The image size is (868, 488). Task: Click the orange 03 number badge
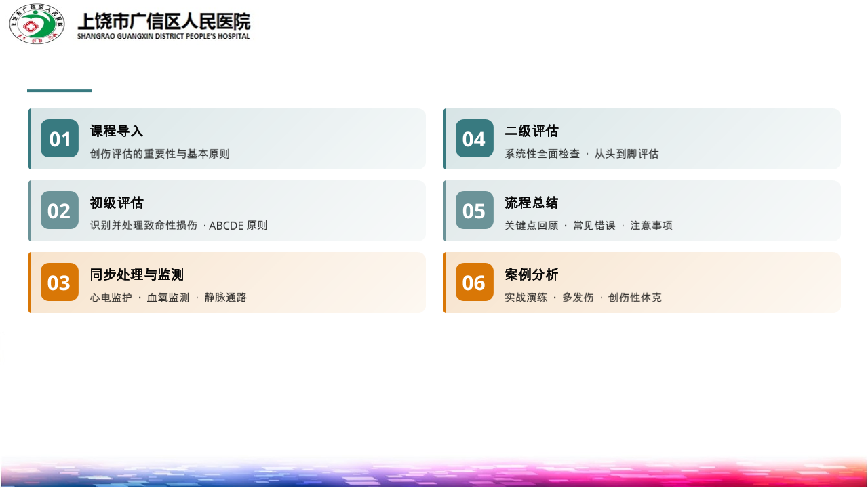point(60,282)
